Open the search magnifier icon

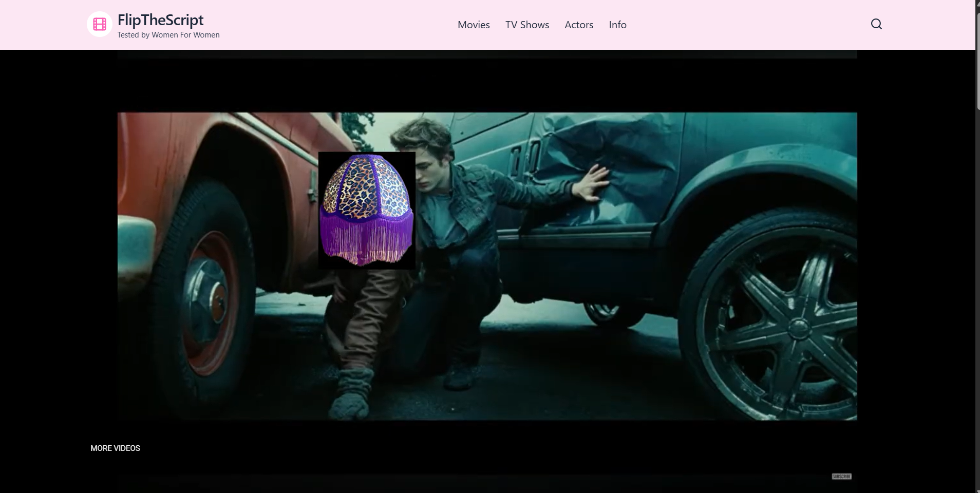pos(876,24)
